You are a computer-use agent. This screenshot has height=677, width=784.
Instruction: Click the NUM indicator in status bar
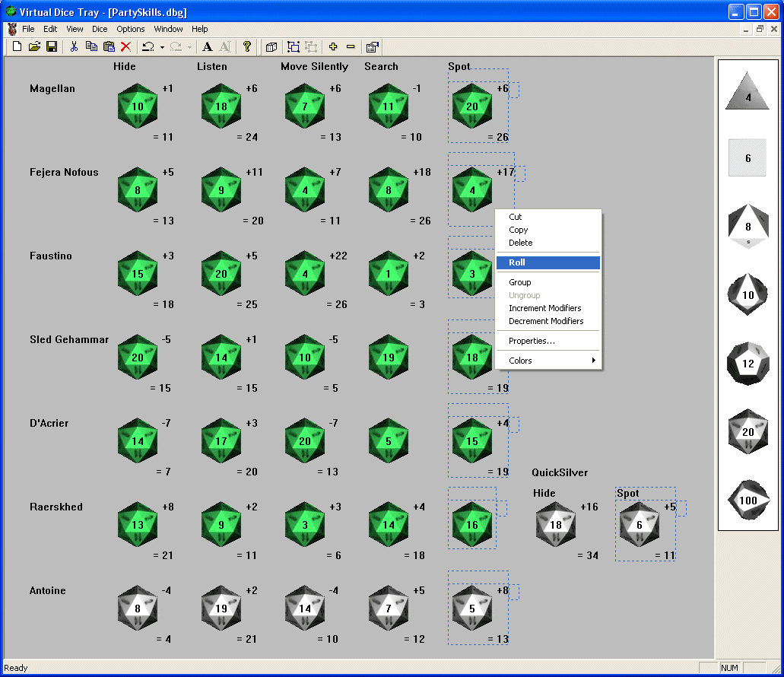coord(729,668)
